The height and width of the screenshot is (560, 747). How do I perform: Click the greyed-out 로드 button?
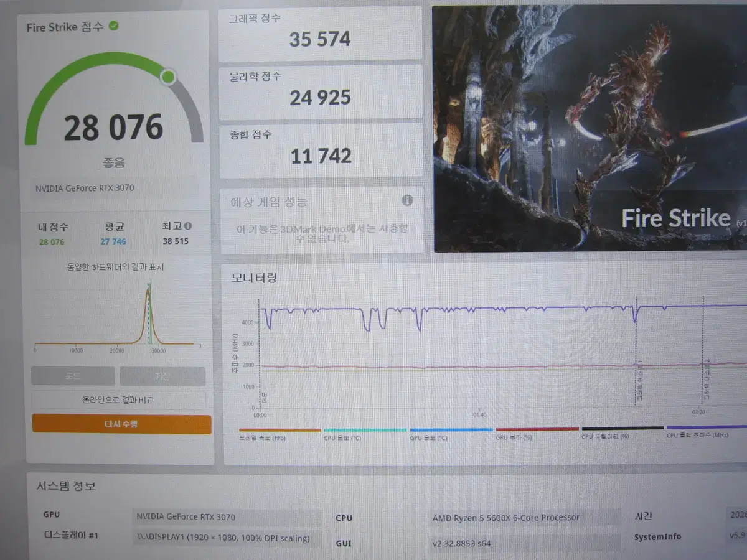tap(73, 376)
